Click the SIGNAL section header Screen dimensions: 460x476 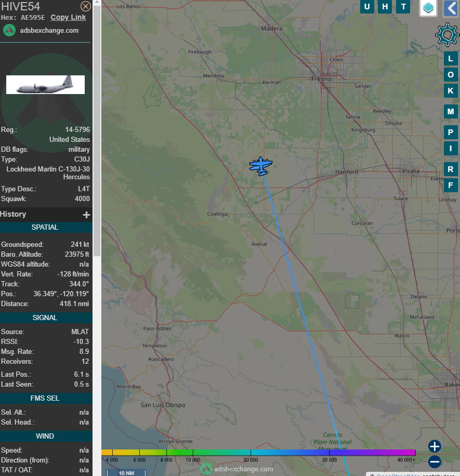pos(45,318)
